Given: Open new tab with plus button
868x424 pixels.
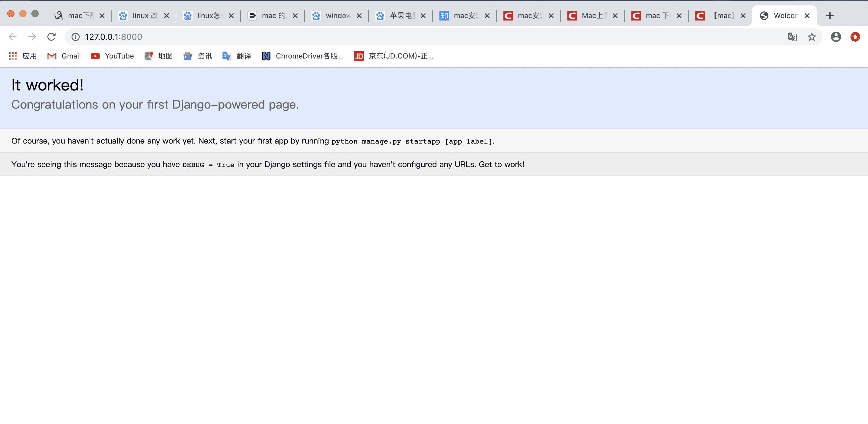Looking at the screenshot, I should (x=829, y=15).
